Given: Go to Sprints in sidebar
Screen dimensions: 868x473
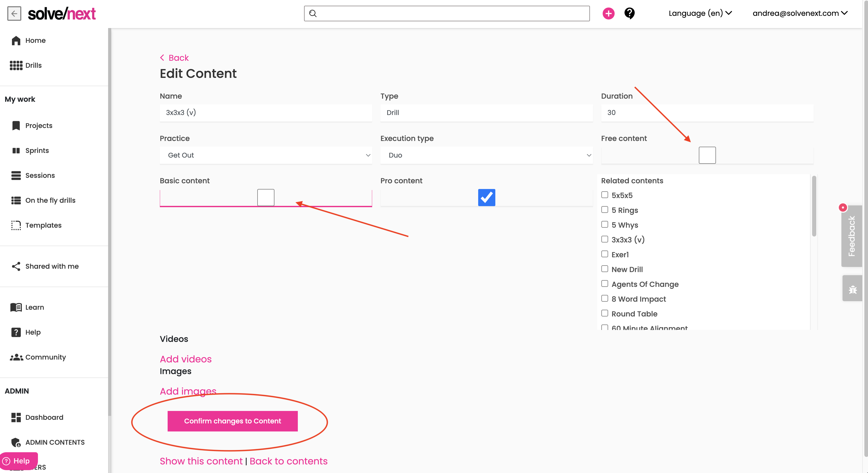Looking at the screenshot, I should click(37, 151).
